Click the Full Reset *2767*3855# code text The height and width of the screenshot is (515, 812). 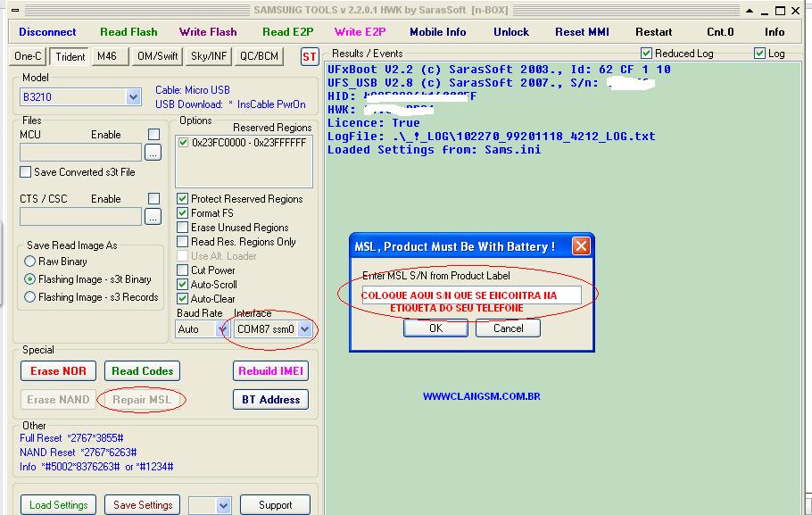tap(71, 438)
